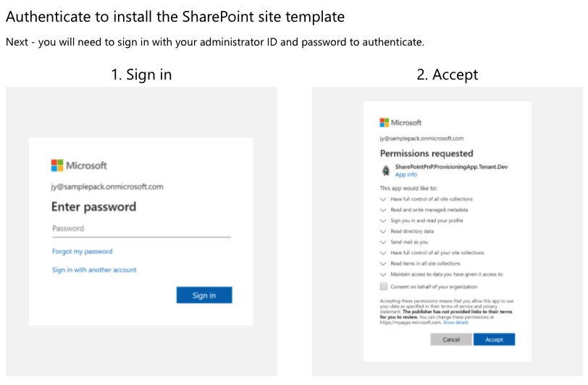The height and width of the screenshot is (385, 588).
Task: Open the App info link
Action: tap(406, 174)
